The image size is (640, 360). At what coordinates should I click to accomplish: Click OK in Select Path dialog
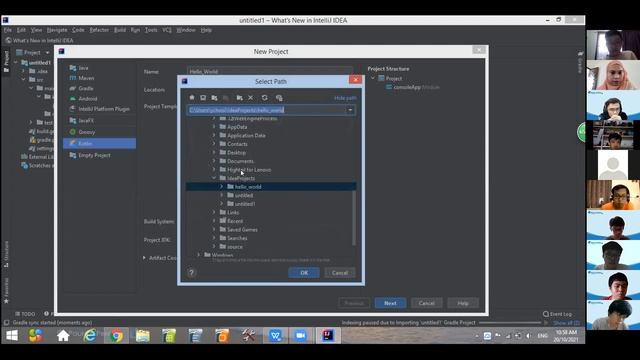point(304,273)
